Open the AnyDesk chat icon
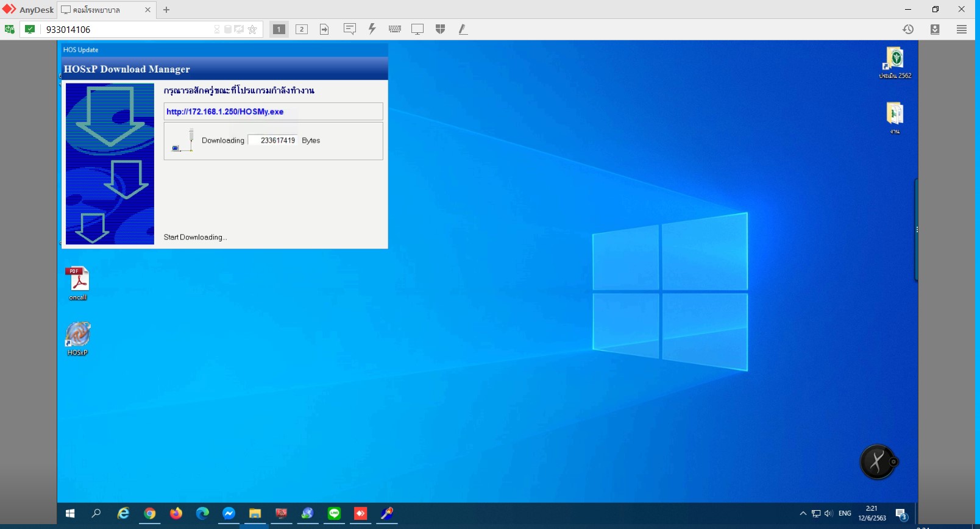This screenshot has width=980, height=529. (x=350, y=29)
